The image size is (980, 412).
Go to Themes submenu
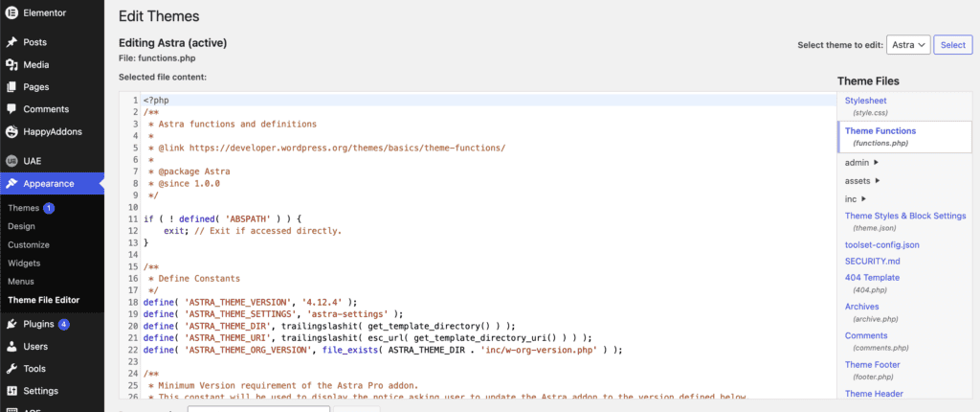[x=23, y=208]
